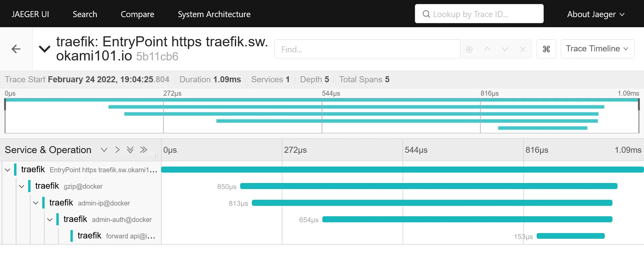The height and width of the screenshot is (272, 644).
Task: Click the forward api span timeline bar
Action: coord(570,236)
